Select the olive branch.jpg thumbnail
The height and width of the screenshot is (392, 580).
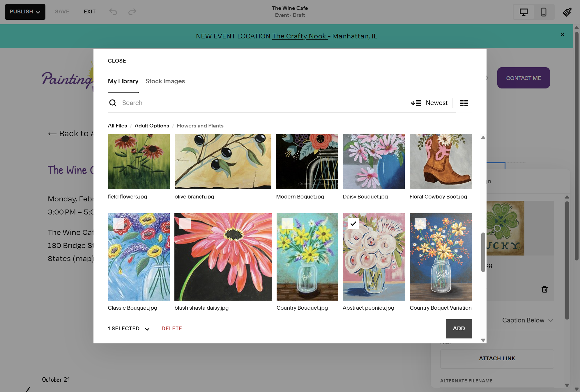coord(223,162)
